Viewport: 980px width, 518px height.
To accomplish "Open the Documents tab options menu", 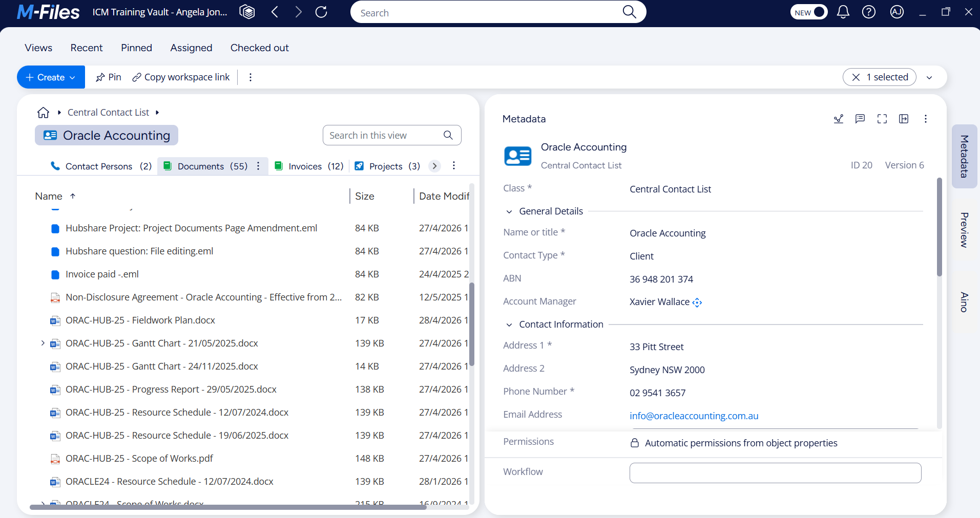I will [x=258, y=166].
